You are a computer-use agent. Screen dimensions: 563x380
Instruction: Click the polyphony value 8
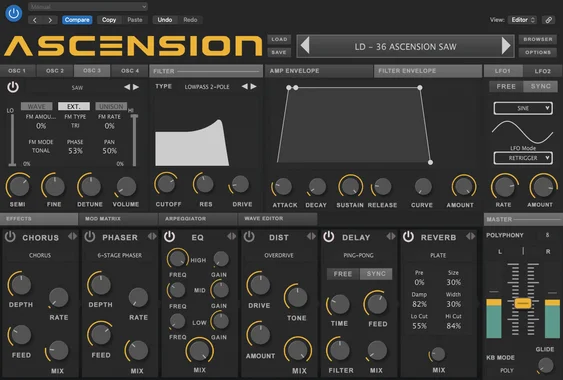point(547,235)
